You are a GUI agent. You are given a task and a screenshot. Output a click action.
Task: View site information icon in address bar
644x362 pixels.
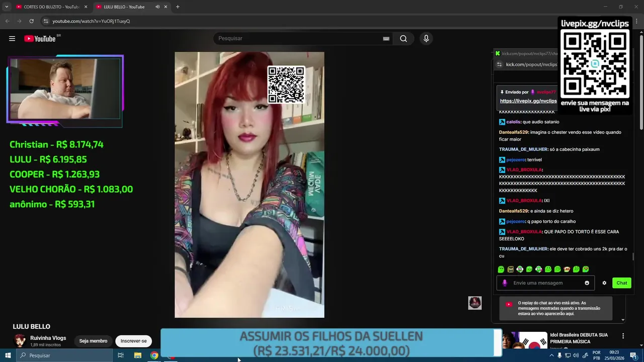(46, 21)
